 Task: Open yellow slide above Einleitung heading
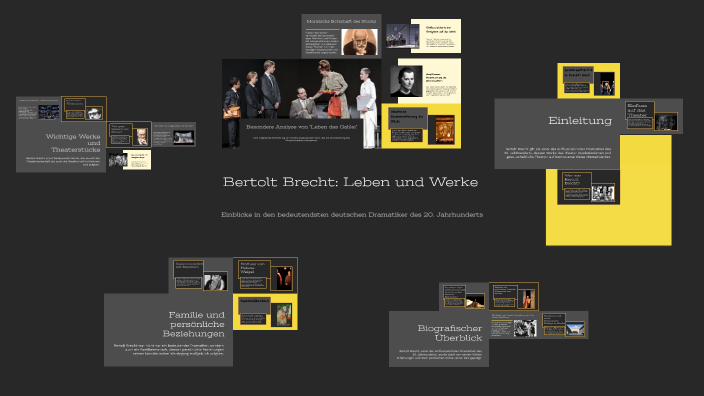click(x=589, y=81)
